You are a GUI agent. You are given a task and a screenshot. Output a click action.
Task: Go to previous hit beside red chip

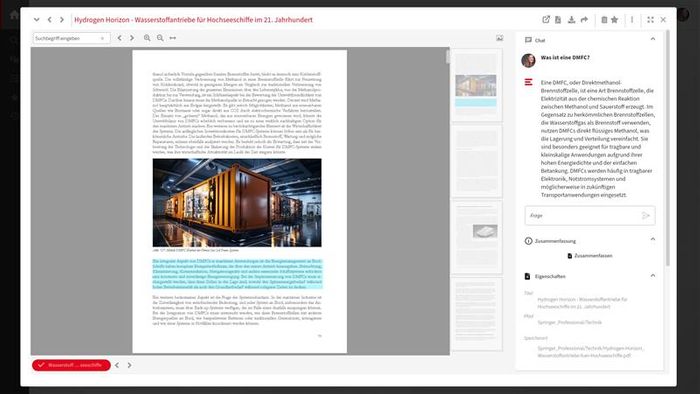(x=117, y=365)
